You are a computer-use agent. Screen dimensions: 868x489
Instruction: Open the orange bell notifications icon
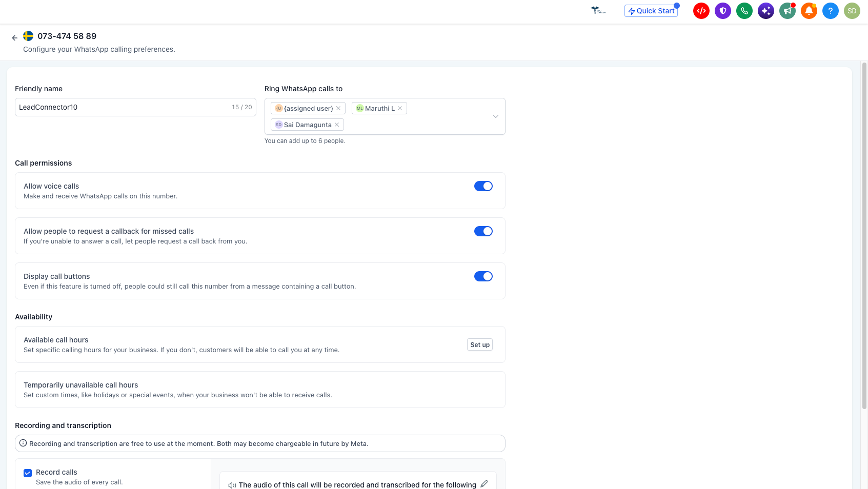point(809,11)
